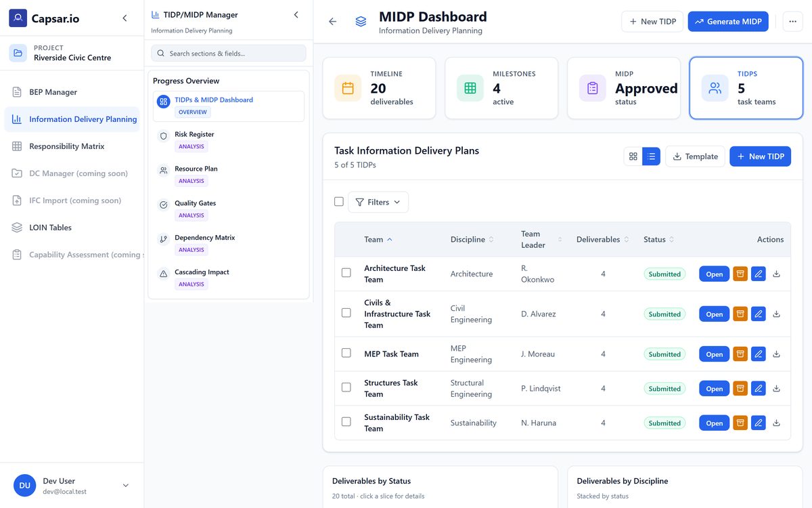Sort by Deliverables column
812x508 pixels.
pos(603,239)
